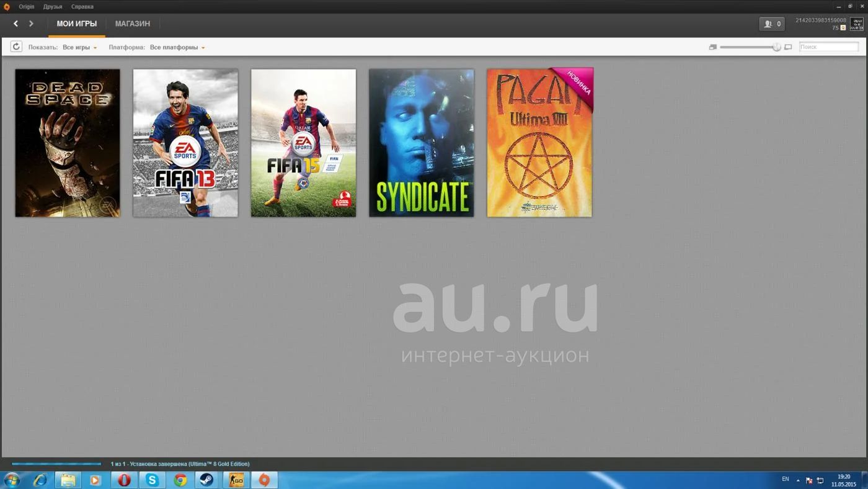This screenshot has height=489, width=868.
Task: Open Opera browser from taskbar
Action: (x=124, y=480)
